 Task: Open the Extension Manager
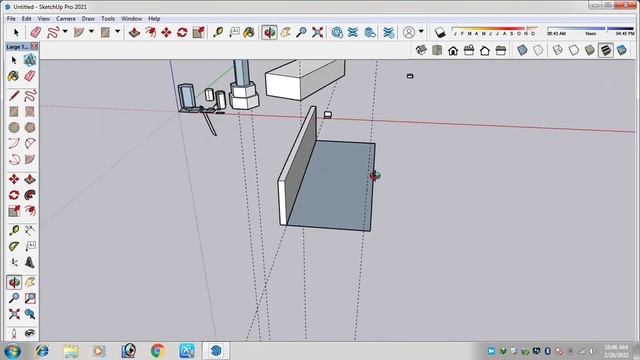389,32
